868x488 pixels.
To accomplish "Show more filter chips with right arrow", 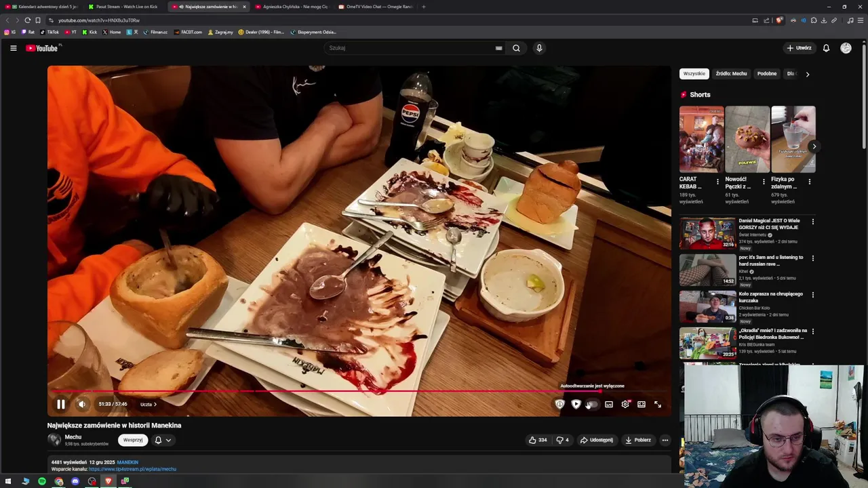I will pos(807,74).
